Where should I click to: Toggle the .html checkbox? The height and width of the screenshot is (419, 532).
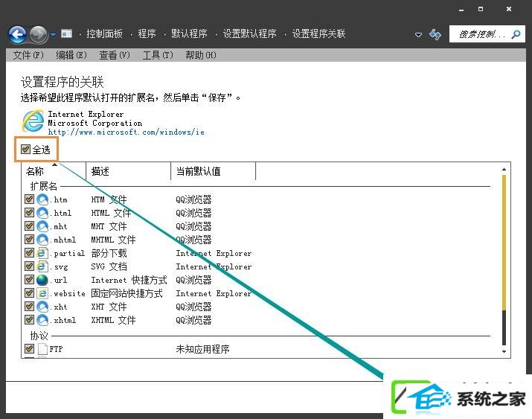(29, 213)
